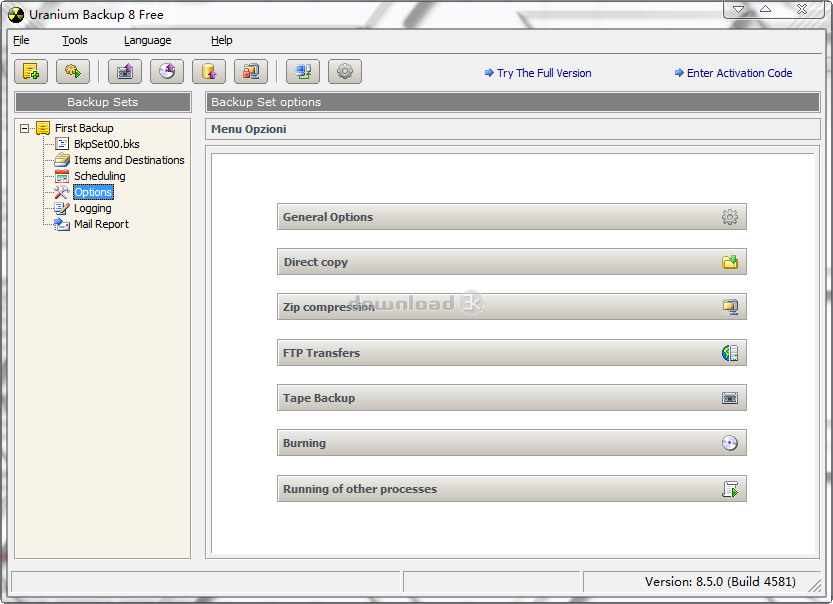Collapse the First Backup tree node
The height and width of the screenshot is (604, 833).
click(x=24, y=128)
